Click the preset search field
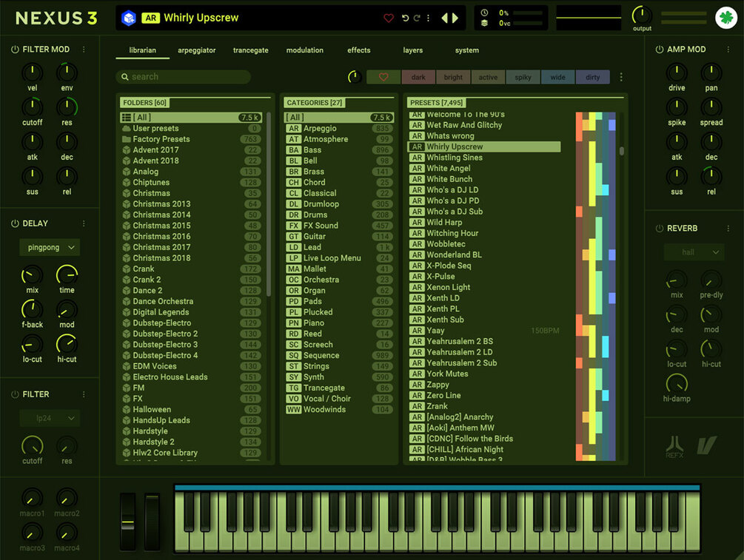Image resolution: width=744 pixels, height=560 pixels. tap(183, 77)
